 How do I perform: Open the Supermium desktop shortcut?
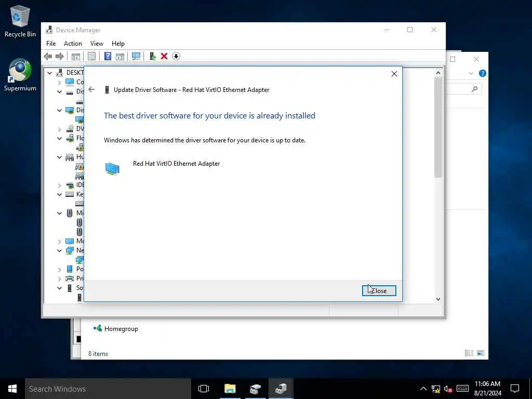tap(20, 75)
